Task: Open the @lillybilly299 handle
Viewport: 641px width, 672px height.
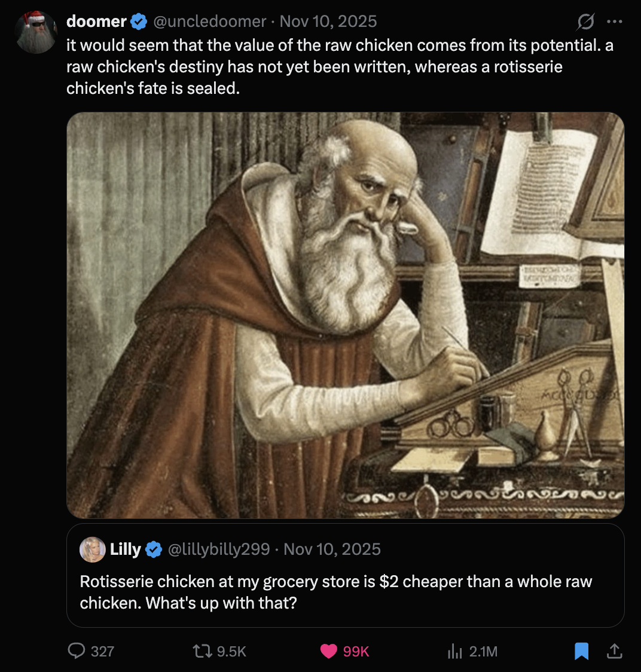Action: pos(219,549)
